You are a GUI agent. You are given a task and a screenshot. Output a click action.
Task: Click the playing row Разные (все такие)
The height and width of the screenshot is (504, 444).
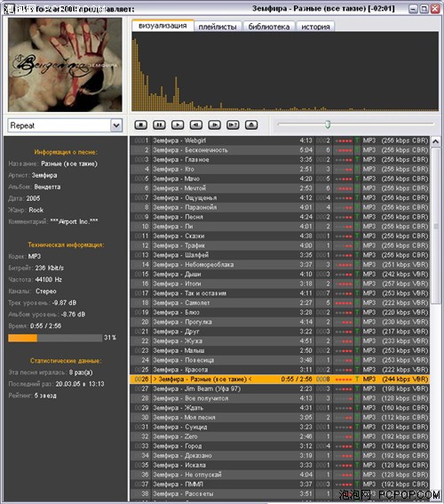[x=280, y=380]
